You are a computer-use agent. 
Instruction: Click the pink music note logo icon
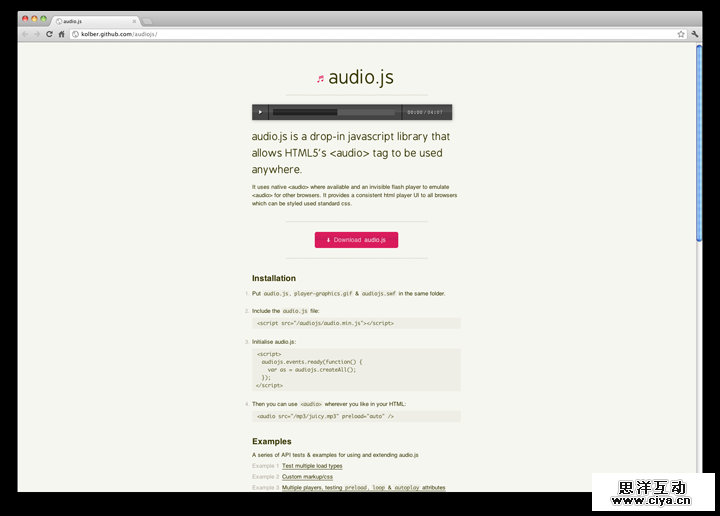pos(320,79)
